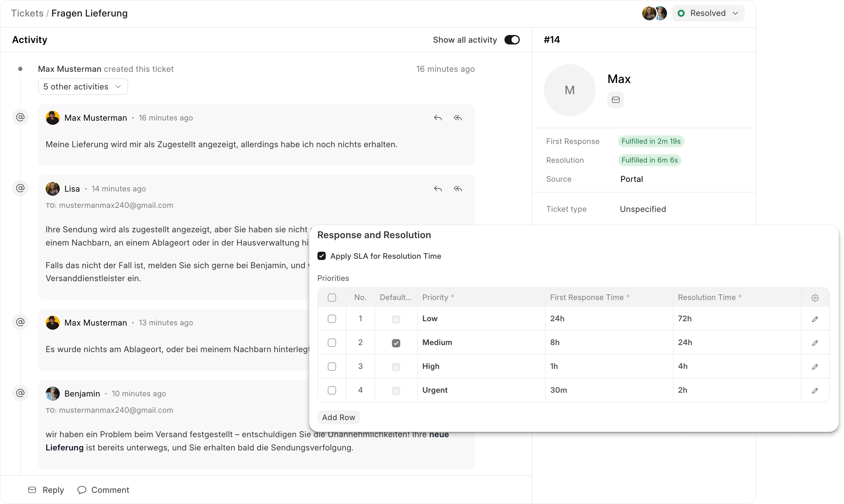Open Ticket type Unspecified field
The image size is (844, 504).
643,209
